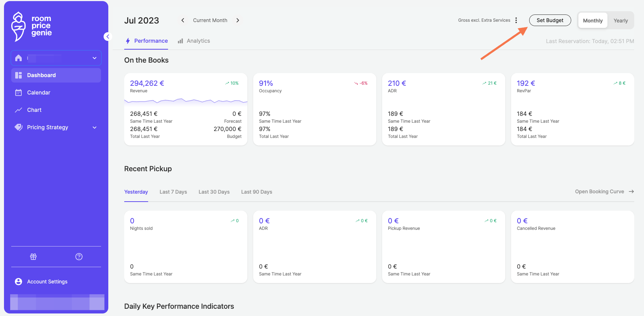This screenshot has height=316, width=644.
Task: Open the three-dot menu beside Gross excl. Extra Services
Action: [x=516, y=20]
